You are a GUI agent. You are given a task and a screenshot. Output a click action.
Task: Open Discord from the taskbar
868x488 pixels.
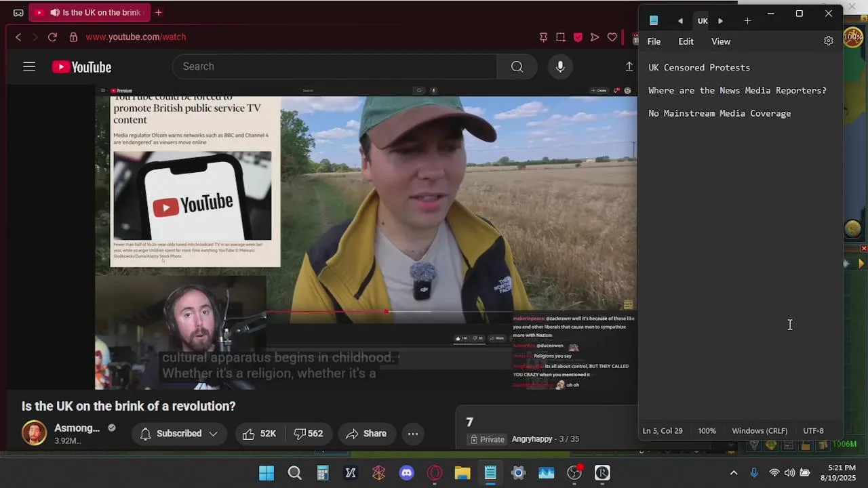click(x=407, y=473)
